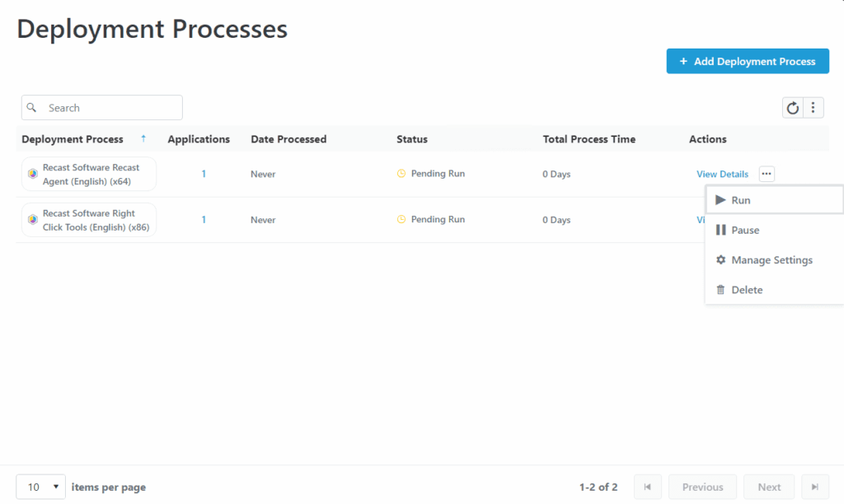Viewport: 844px width, 504px height.
Task: Click the Applications count link for Recast Agent
Action: coord(204,174)
